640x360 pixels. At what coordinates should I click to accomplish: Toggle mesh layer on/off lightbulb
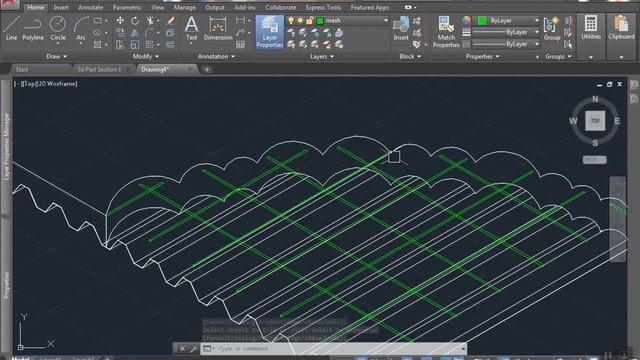click(291, 20)
